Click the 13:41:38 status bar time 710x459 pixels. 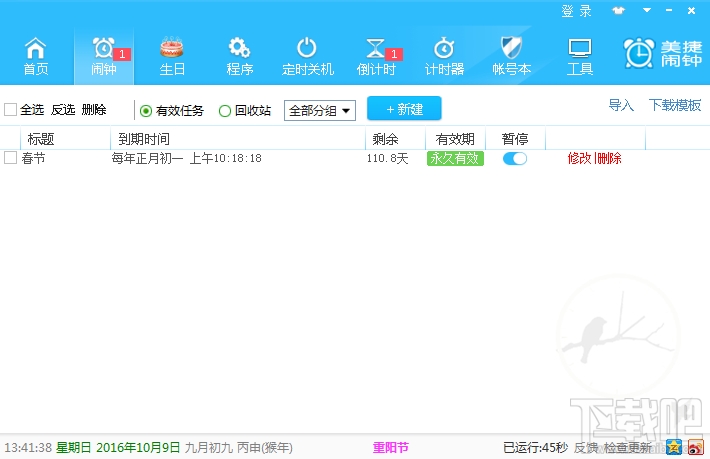click(28, 448)
